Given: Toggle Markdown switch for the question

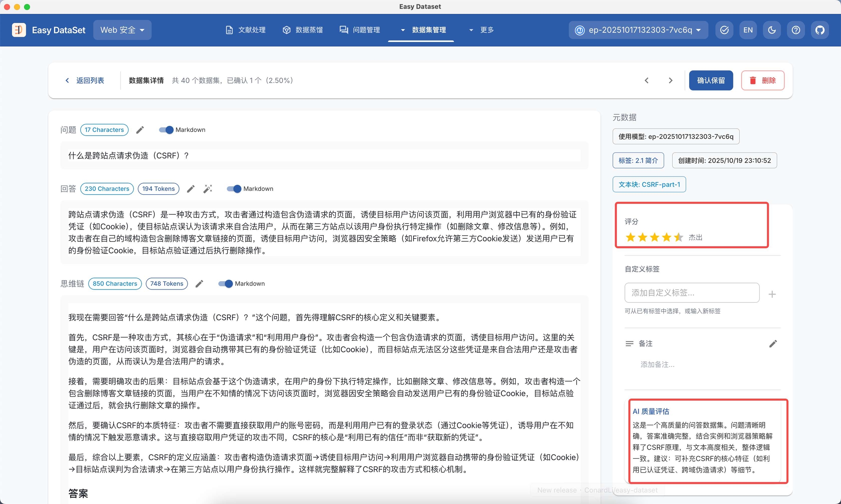Looking at the screenshot, I should [x=166, y=130].
